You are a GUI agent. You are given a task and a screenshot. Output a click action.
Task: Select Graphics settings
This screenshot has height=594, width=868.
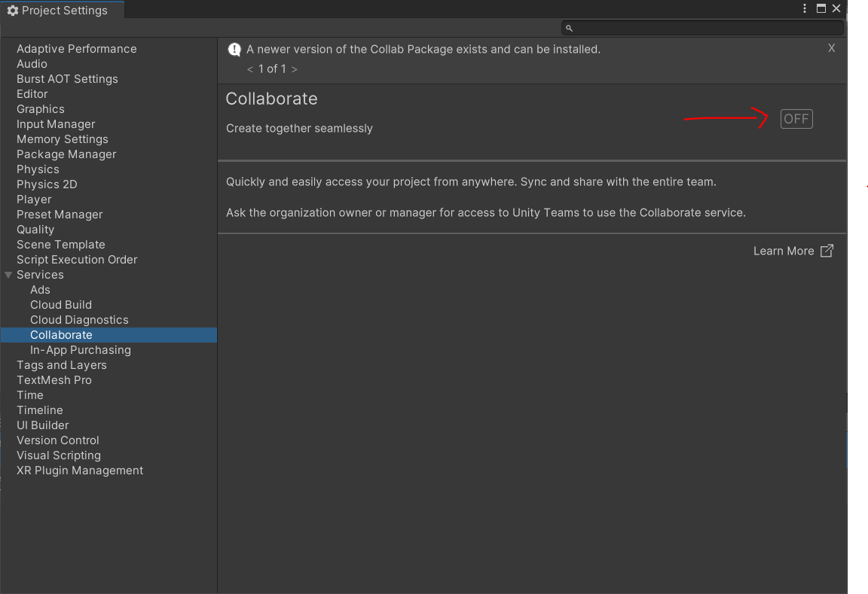pos(41,109)
